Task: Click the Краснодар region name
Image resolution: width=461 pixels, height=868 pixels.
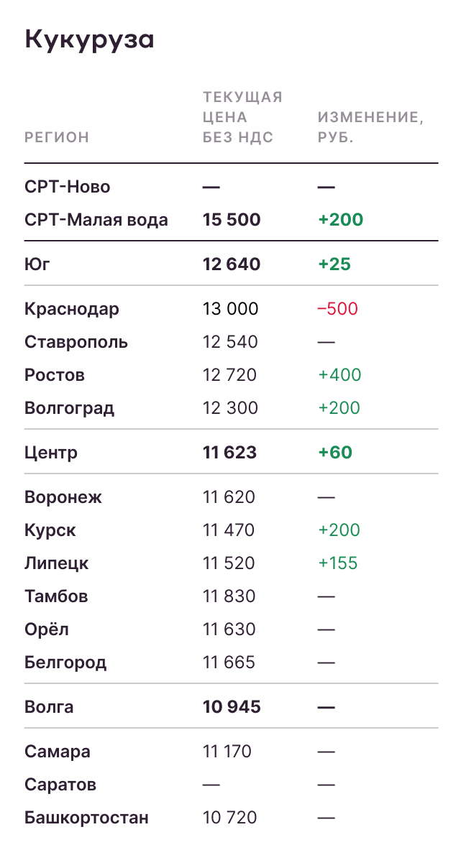Action: (72, 309)
